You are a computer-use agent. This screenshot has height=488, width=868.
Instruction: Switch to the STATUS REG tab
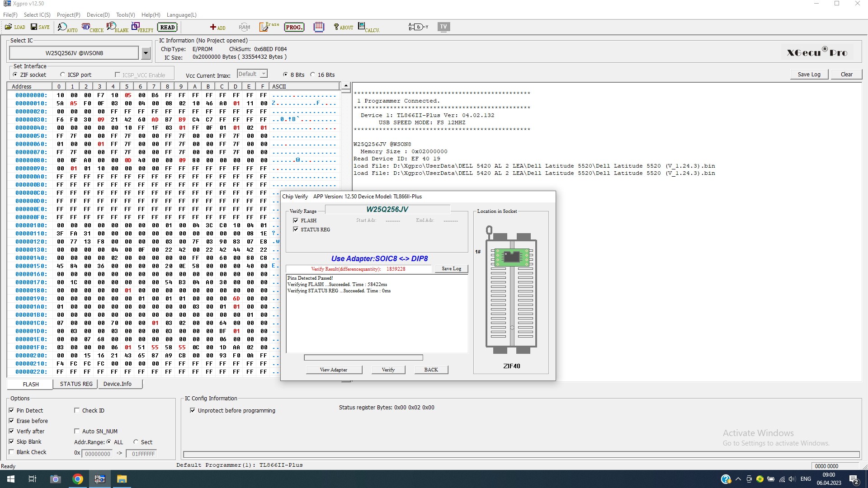click(76, 384)
